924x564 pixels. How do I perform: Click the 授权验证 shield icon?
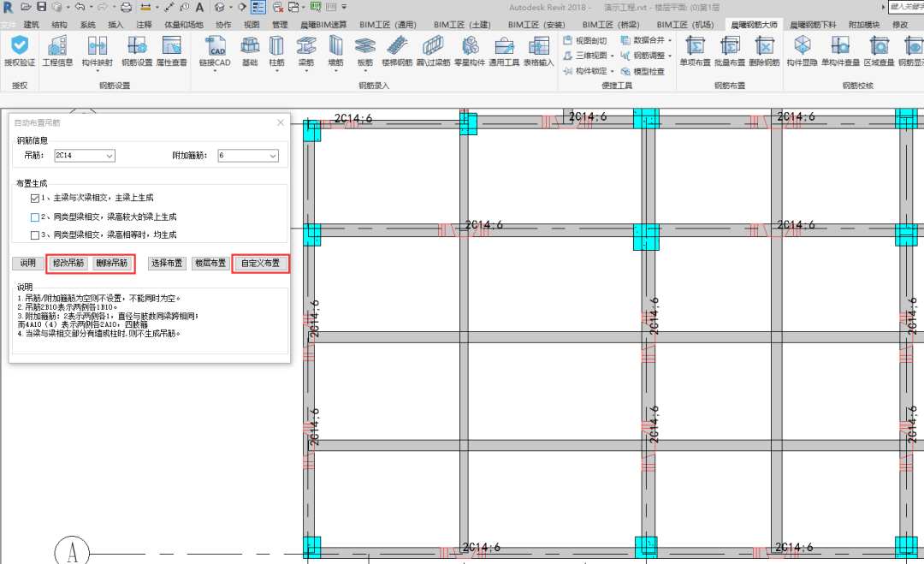[x=20, y=45]
